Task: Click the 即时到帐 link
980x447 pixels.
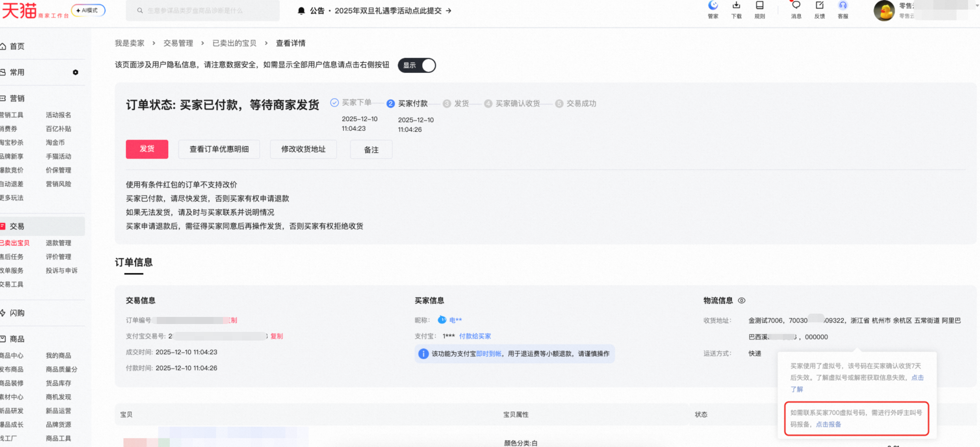Action: click(489, 354)
